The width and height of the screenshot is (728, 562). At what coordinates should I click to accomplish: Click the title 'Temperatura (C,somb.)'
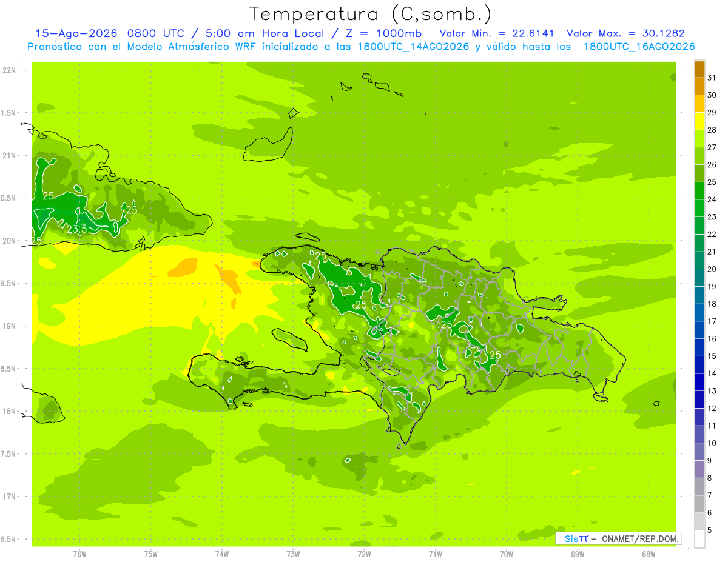(x=371, y=14)
